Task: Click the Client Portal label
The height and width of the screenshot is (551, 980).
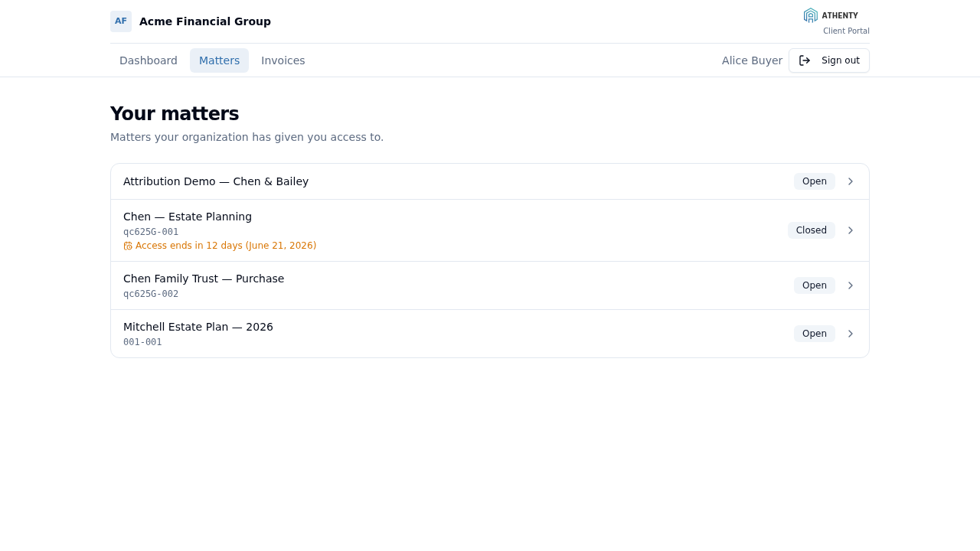Action: (846, 31)
